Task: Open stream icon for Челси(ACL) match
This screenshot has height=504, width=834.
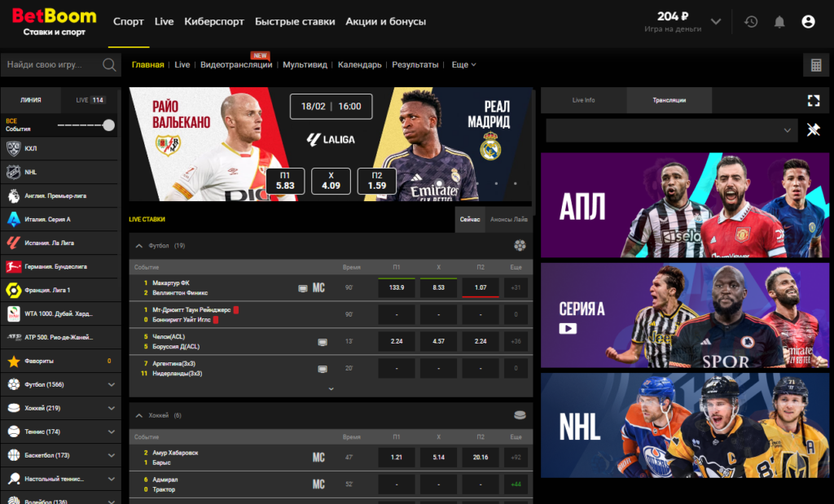Action: click(x=323, y=342)
